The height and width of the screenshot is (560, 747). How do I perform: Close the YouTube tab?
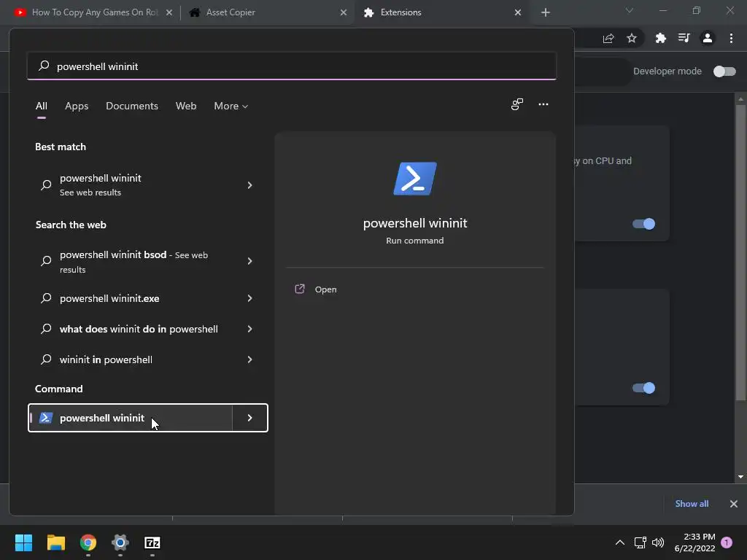point(169,12)
